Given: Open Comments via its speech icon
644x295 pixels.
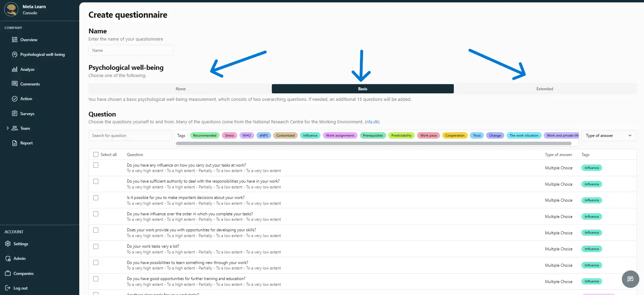Looking at the screenshot, I should (14, 84).
